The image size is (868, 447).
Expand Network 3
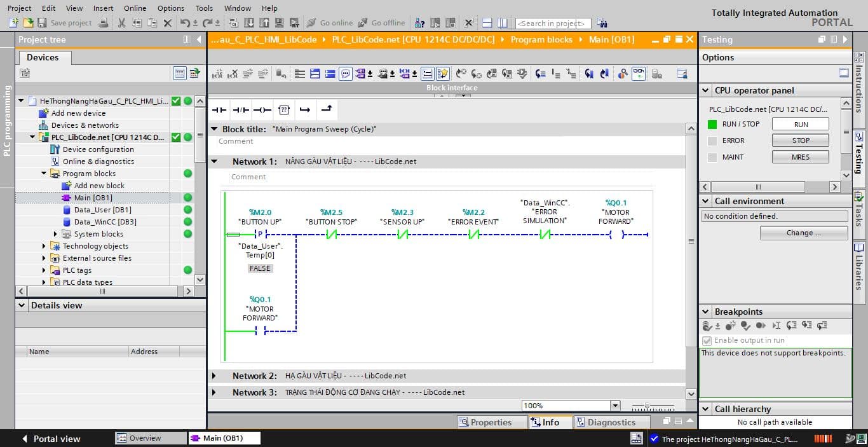click(214, 392)
